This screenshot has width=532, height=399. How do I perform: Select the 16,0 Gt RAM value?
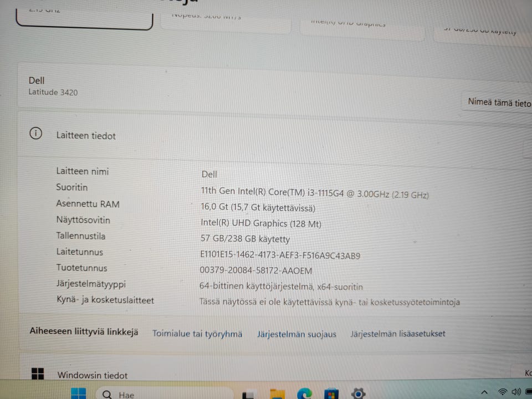click(258, 207)
